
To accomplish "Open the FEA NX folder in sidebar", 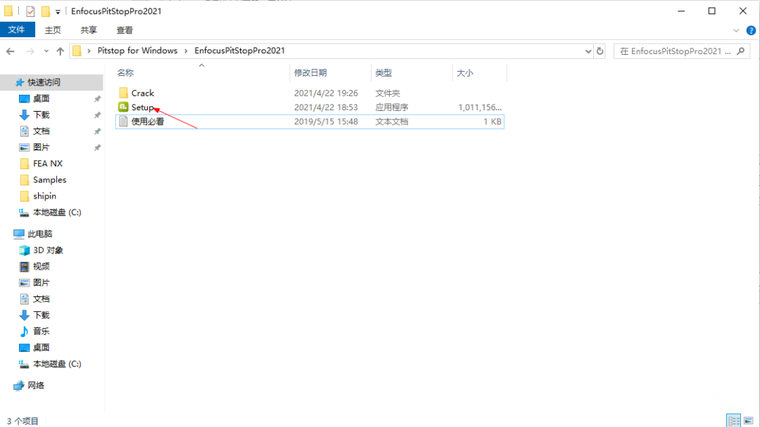I will click(x=48, y=164).
